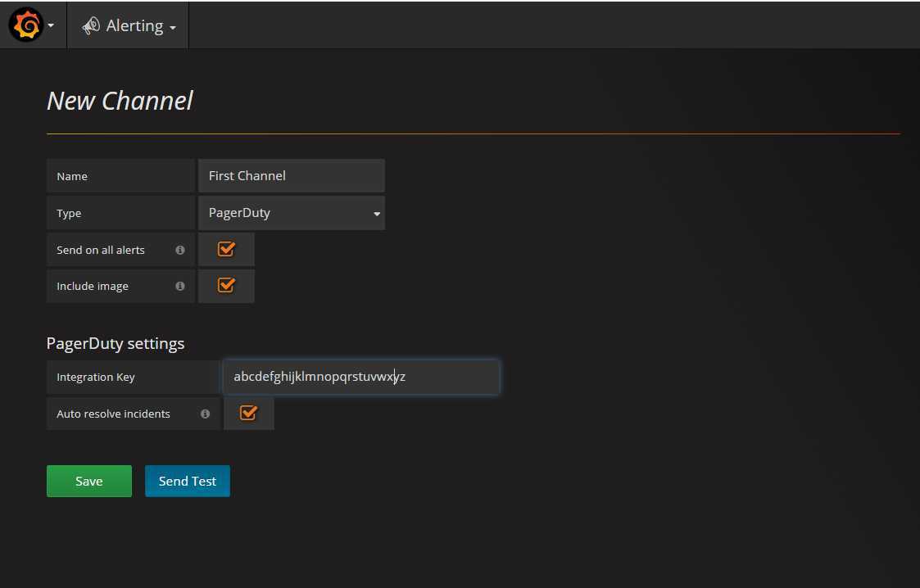Uncheck the Send on all alerts checkbox

pos(226,249)
